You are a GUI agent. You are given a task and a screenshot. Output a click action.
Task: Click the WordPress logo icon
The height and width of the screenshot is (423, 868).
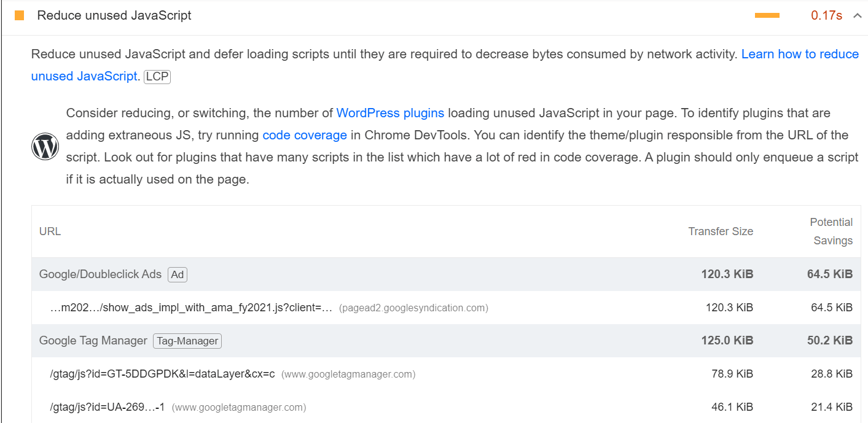pos(45,147)
